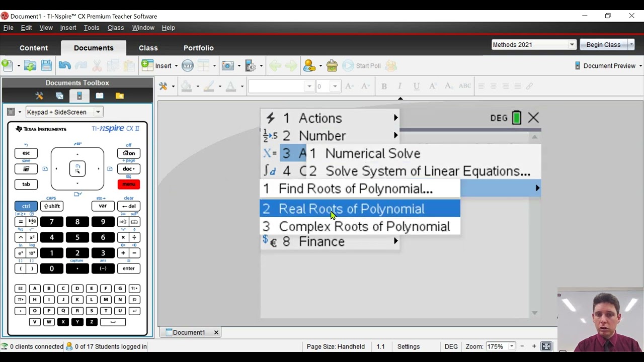Screen dimensions: 644x362
Task: Close the Document1 tab
Action: click(x=216, y=332)
